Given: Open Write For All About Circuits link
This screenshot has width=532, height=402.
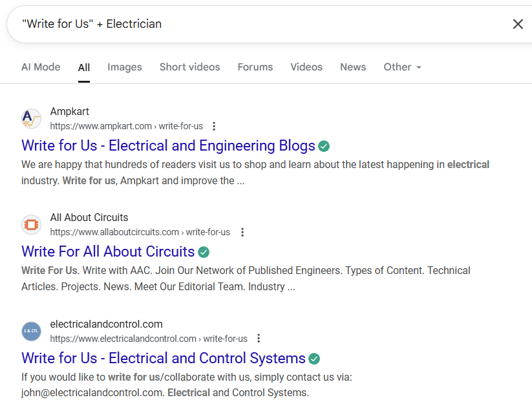Looking at the screenshot, I should (108, 251).
